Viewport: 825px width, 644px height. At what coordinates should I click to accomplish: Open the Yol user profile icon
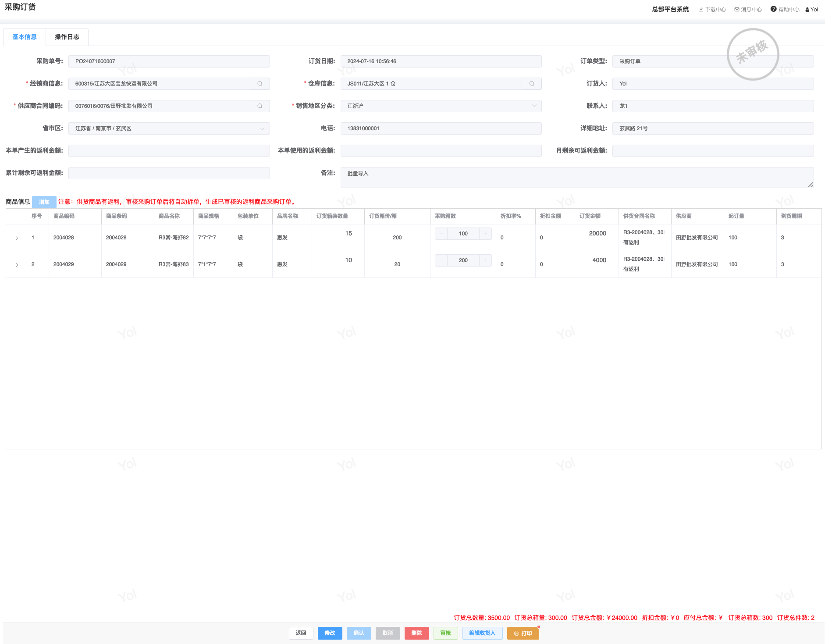(x=807, y=10)
